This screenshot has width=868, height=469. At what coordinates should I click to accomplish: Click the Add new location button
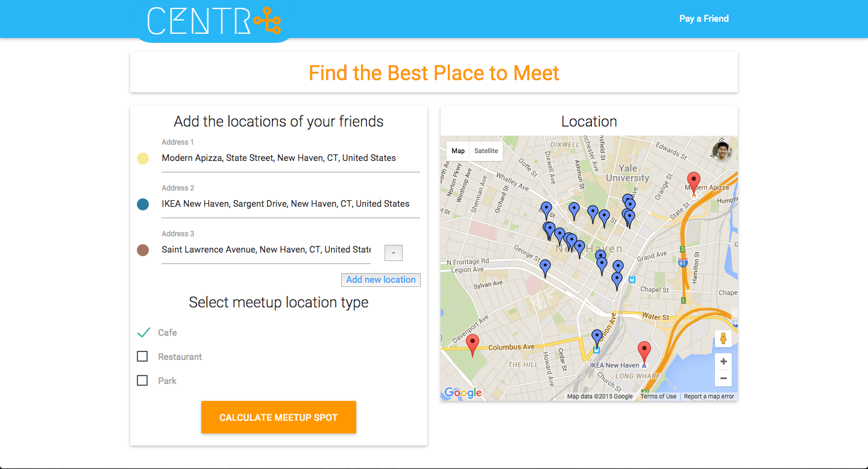(x=381, y=280)
